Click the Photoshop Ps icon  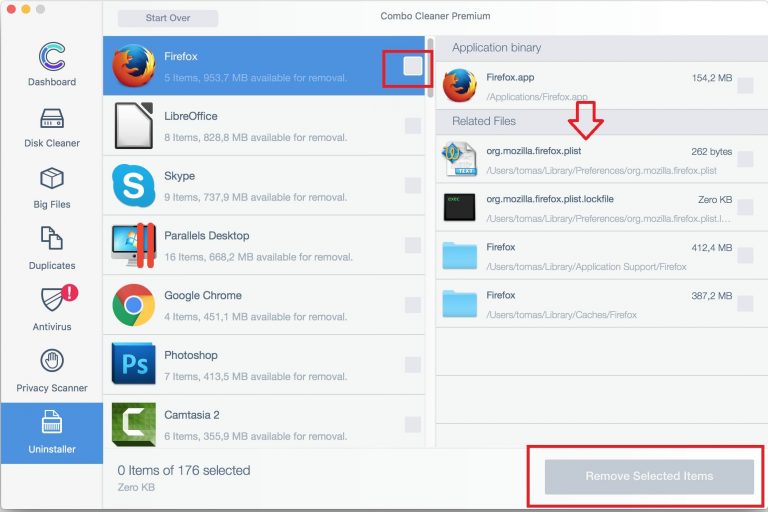pos(134,364)
